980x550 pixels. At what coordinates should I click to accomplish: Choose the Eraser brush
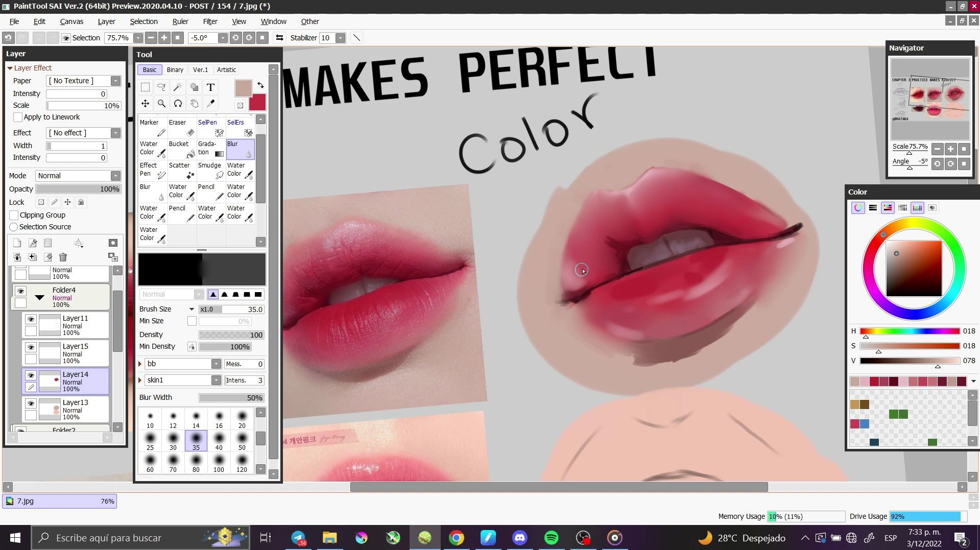(x=181, y=127)
